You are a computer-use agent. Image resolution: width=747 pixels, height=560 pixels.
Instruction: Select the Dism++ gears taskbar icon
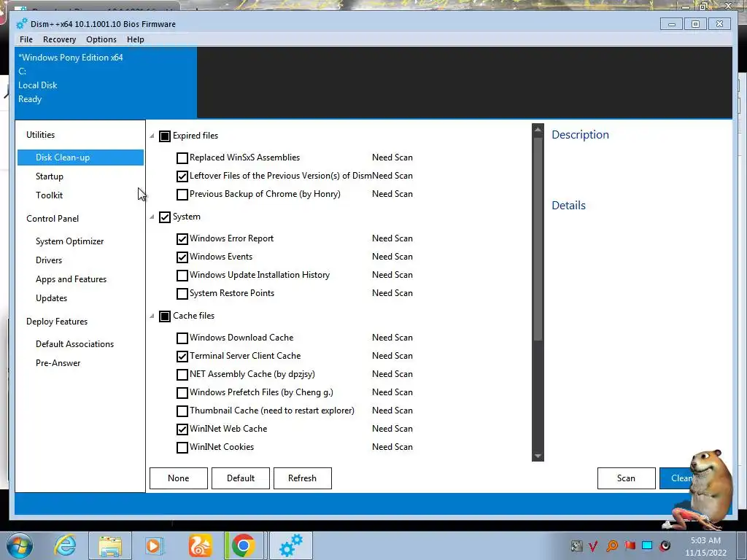(290, 545)
